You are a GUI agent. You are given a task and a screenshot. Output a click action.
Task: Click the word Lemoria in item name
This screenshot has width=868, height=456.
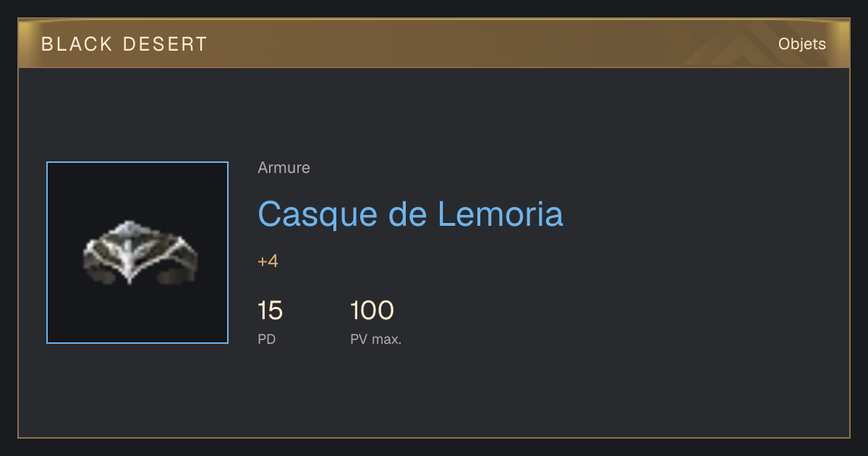click(501, 214)
